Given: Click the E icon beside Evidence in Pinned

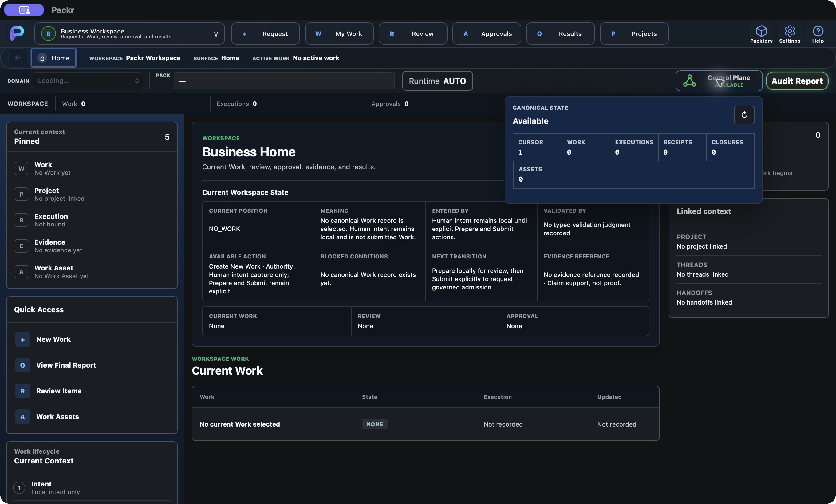Looking at the screenshot, I should [22, 246].
